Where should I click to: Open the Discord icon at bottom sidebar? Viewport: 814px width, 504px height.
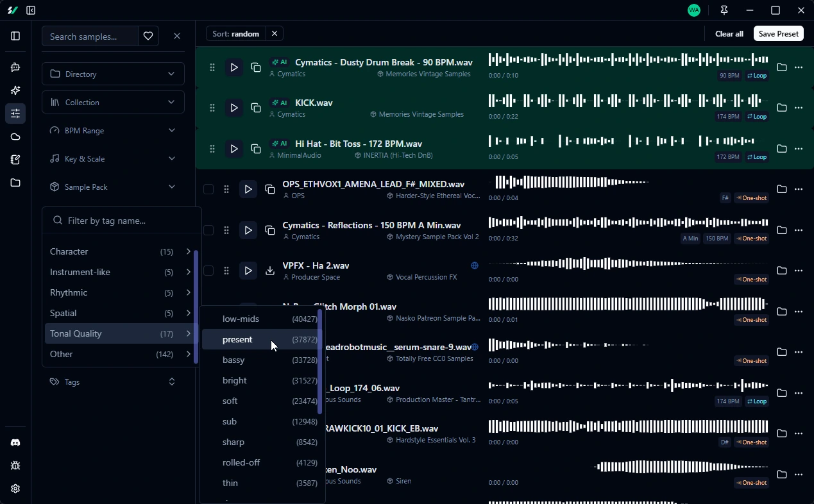point(15,442)
